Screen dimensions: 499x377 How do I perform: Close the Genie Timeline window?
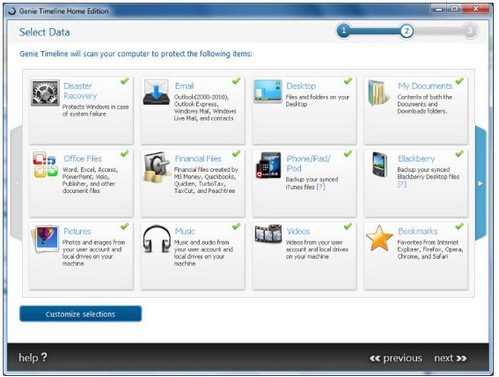[x=476, y=9]
